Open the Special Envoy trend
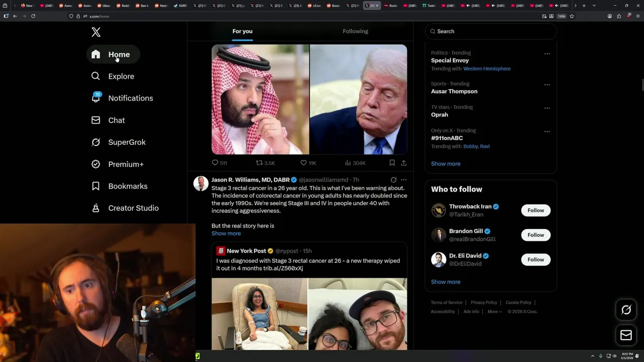Image resolution: width=644 pixels, height=362 pixels. click(450, 60)
